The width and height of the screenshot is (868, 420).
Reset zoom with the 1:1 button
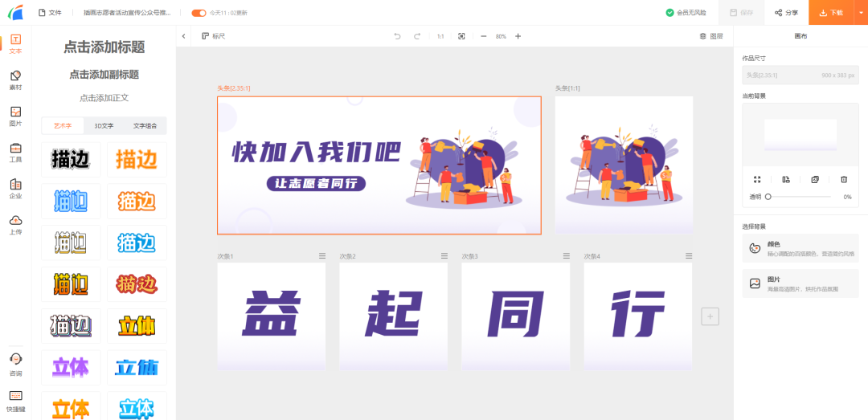pyautogui.click(x=440, y=36)
